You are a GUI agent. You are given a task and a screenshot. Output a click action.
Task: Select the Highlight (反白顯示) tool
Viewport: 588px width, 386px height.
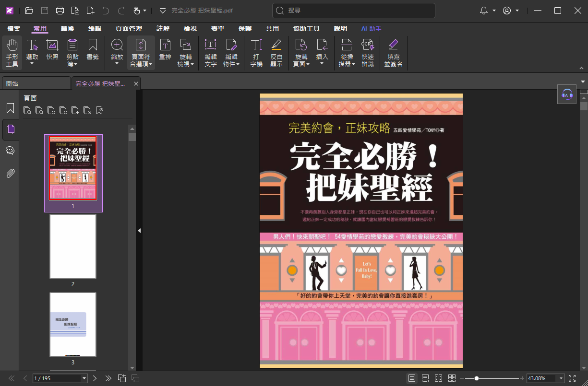[x=276, y=53]
